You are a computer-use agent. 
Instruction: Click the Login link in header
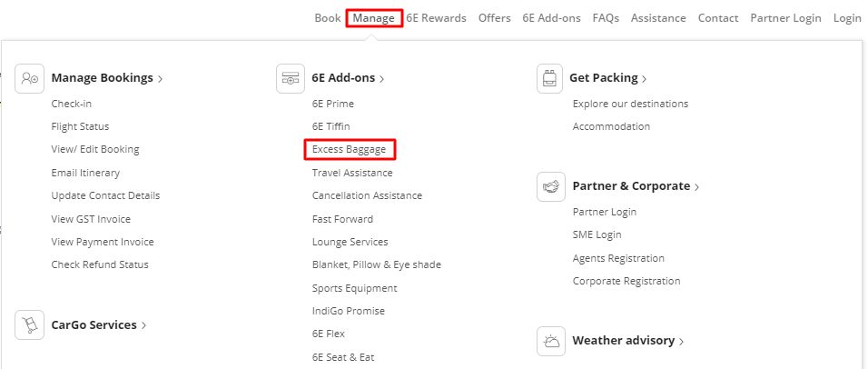click(x=846, y=18)
